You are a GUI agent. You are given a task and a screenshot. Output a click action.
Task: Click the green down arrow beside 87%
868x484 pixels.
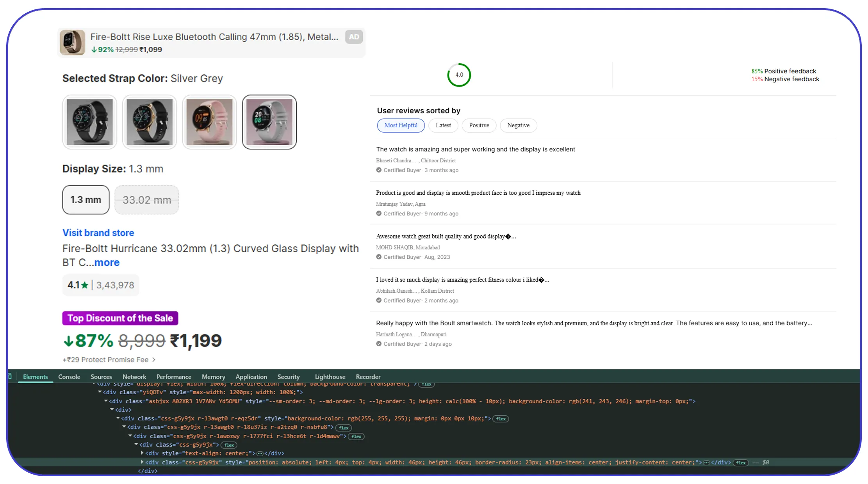tap(68, 341)
